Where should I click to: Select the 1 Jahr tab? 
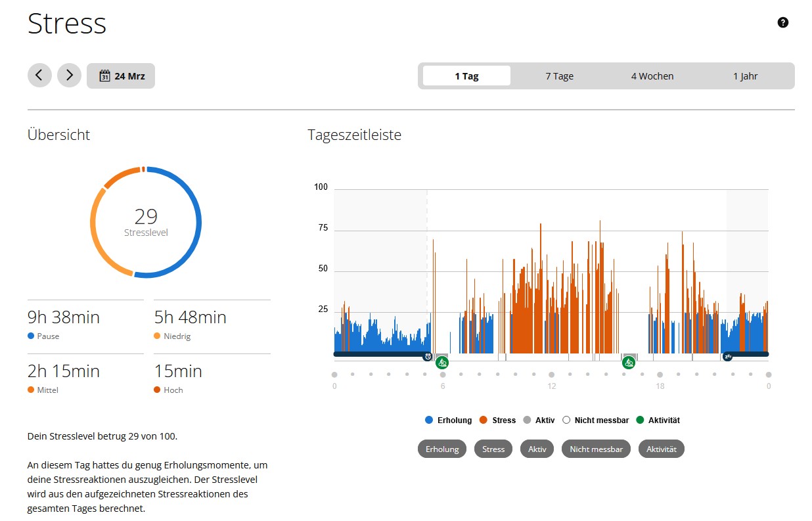745,76
